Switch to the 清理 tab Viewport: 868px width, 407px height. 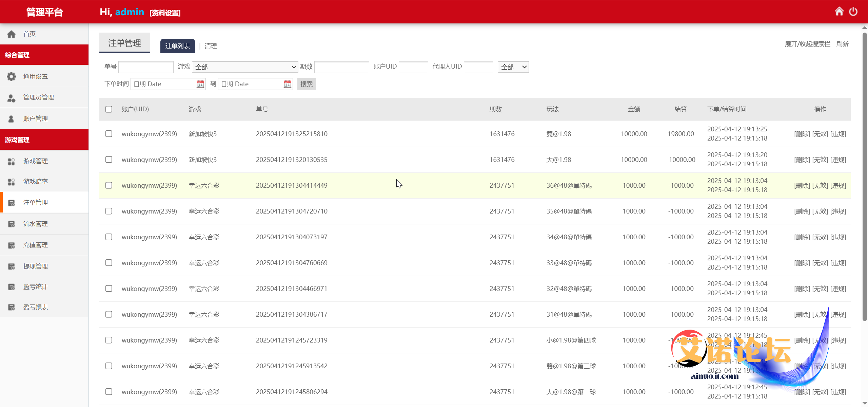[x=211, y=46]
